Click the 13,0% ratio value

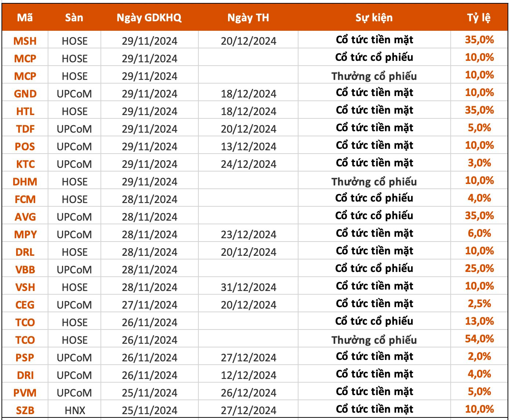pos(479,321)
